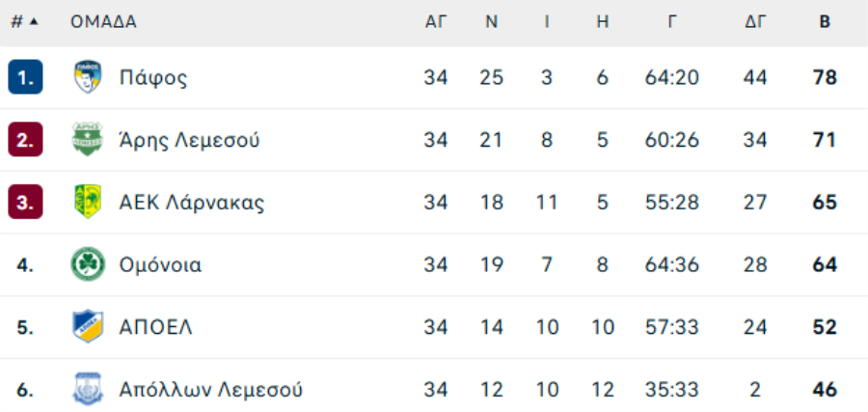Image resolution: width=868 pixels, height=412 pixels.
Task: Click the ΑΕΚ Λάρνακας yellow-green crest
Action: [88, 202]
